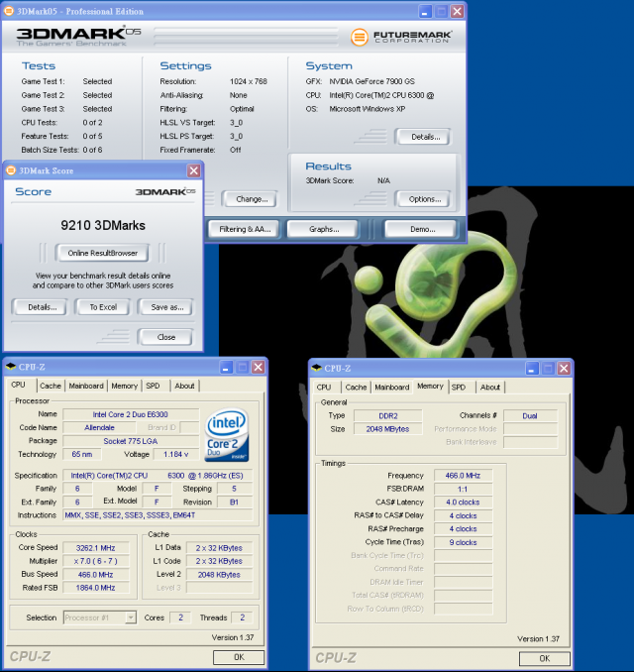Click the Core Speed 3262.1 MHz field
This screenshot has width=634, height=672.
point(96,548)
